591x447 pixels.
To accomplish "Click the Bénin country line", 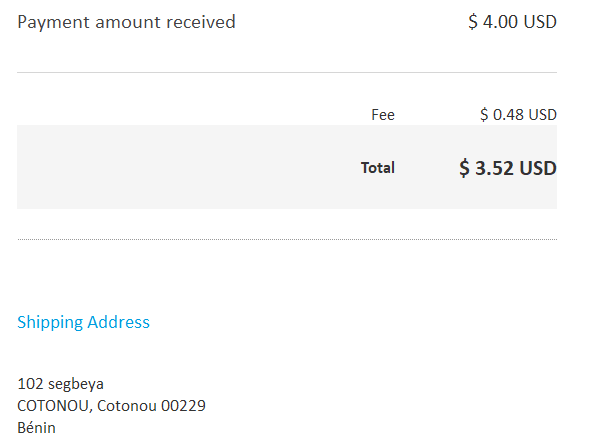I will pyautogui.click(x=37, y=428).
